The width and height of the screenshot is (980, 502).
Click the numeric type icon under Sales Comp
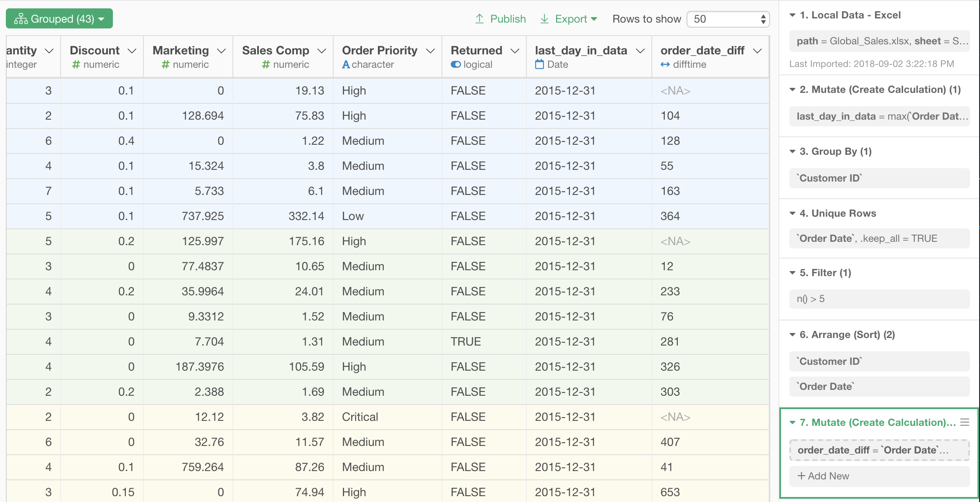(265, 64)
